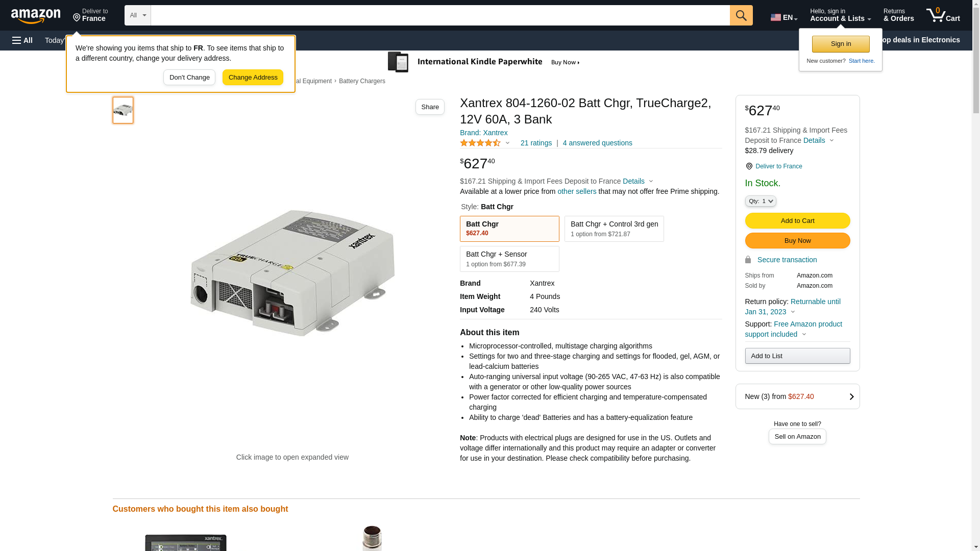Click the New offers arrow chevron
The height and width of the screenshot is (551, 980).
[x=851, y=397]
